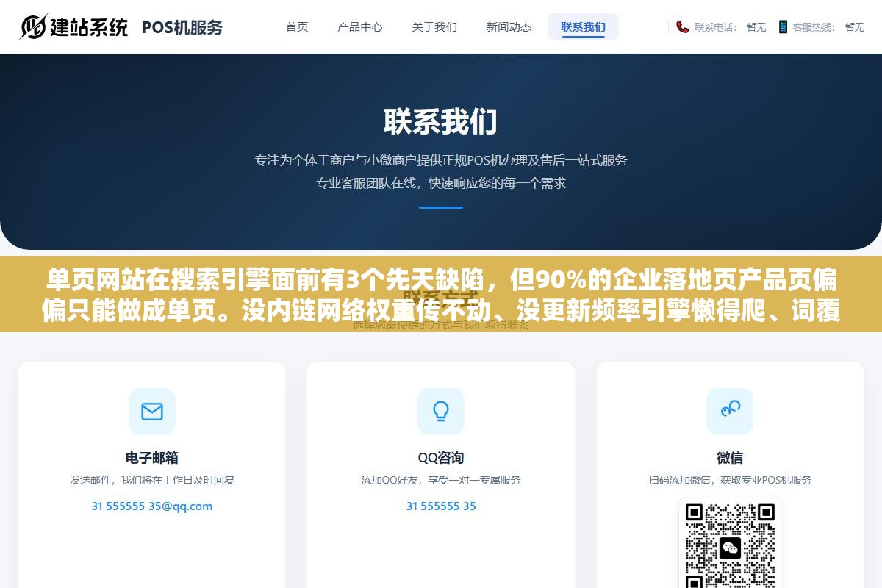The height and width of the screenshot is (588, 882).
Task: Click the 联系电话 label in the header
Action: tap(716, 27)
